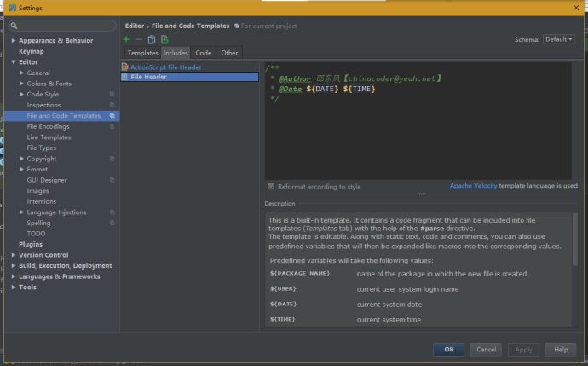588x366 pixels.
Task: Collapse the Editor section arrow
Action: [x=14, y=62]
